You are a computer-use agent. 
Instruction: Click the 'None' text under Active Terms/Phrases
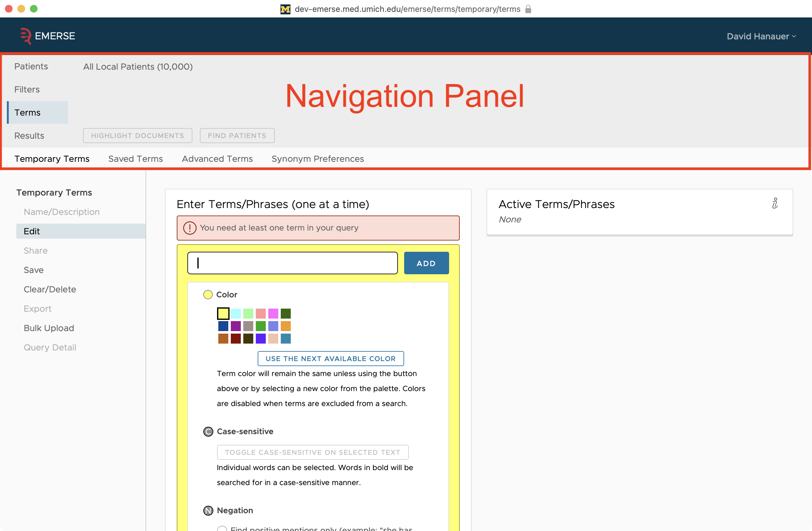click(x=510, y=220)
